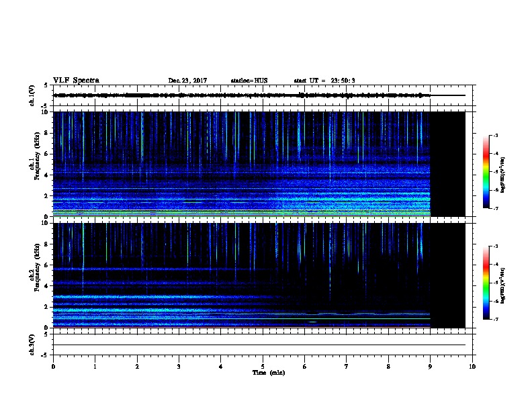Click the "Time (min)" axis label

pyautogui.click(x=269, y=373)
